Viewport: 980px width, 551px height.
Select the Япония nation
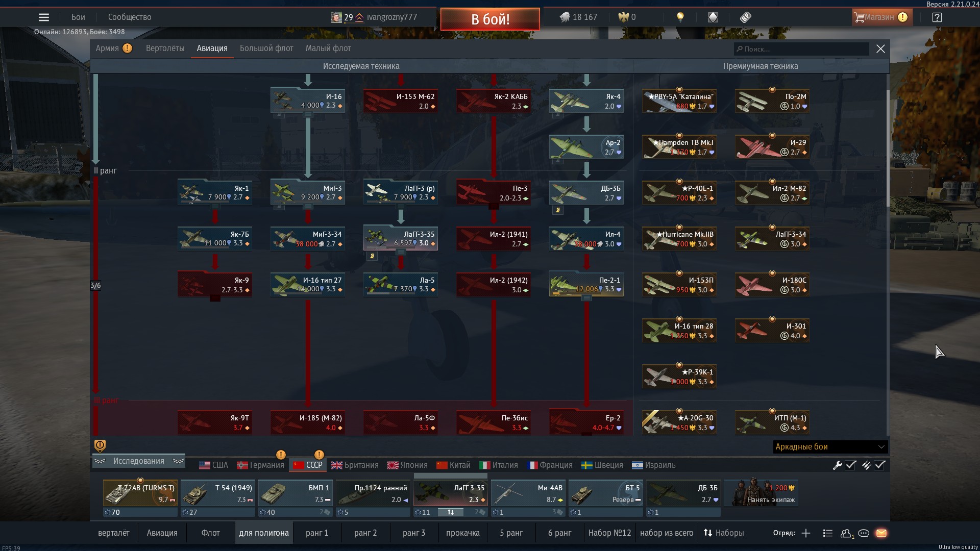[407, 465]
